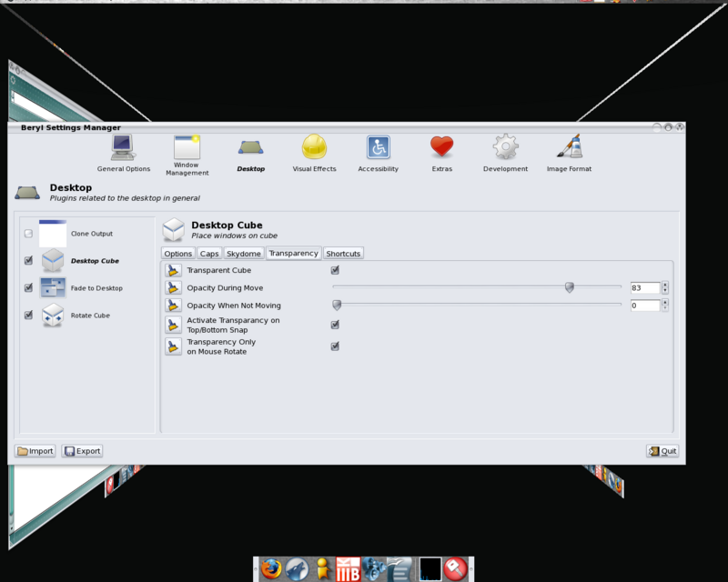Image resolution: width=728 pixels, height=582 pixels.
Task: Open the yellow figure icon in dock
Action: click(323, 569)
